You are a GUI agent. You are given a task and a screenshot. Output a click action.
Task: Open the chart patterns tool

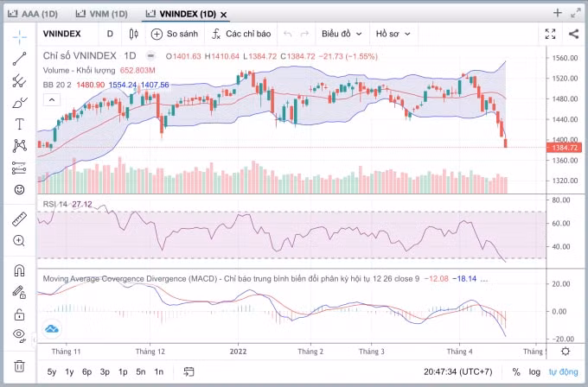point(20,146)
